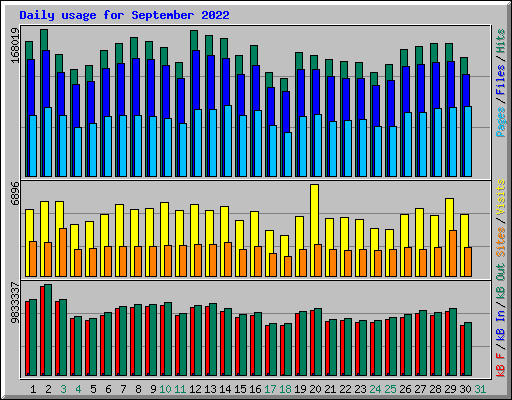512x400 pixels.
Task: Click the 'kB F' legend label
Action: (x=501, y=364)
